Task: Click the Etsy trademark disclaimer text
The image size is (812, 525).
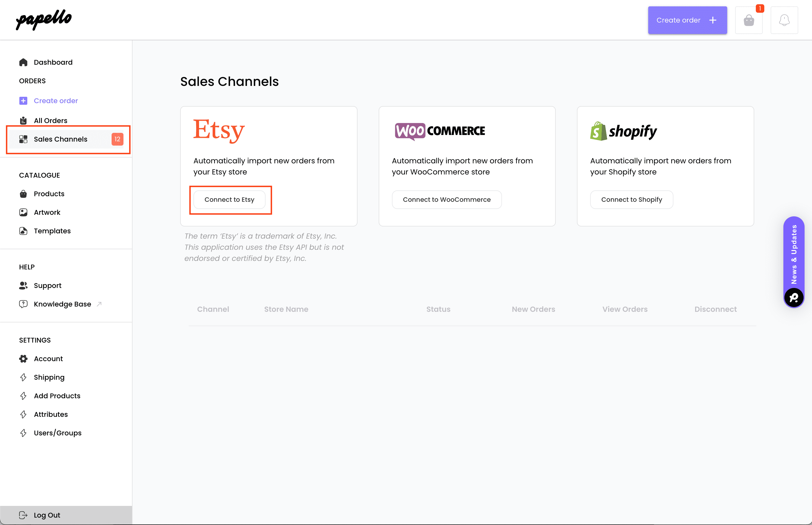Action: (264, 247)
